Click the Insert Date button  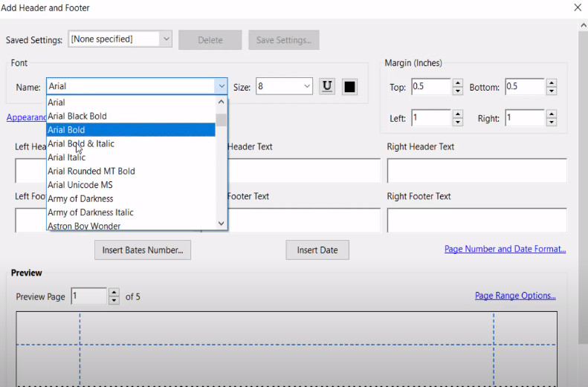[x=317, y=250]
